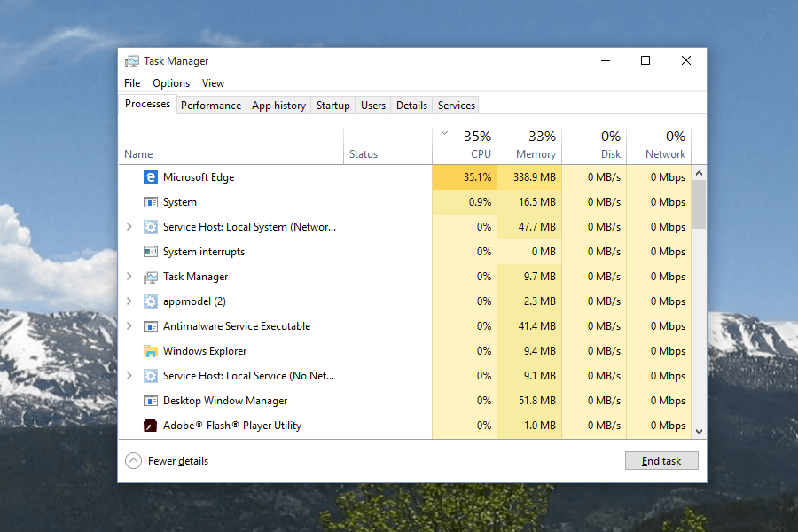The image size is (798, 532).
Task: Sort by the CPU column header
Action: [x=465, y=146]
